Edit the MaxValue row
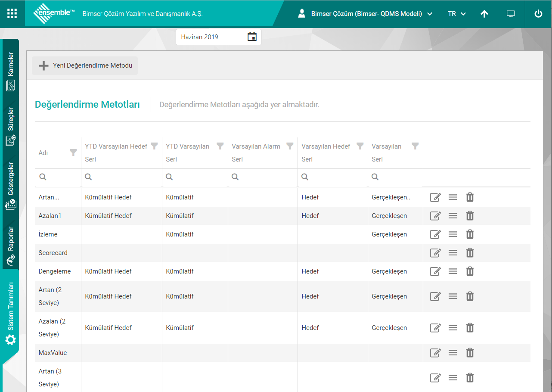Screen dimensions: 552x392 (435, 353)
